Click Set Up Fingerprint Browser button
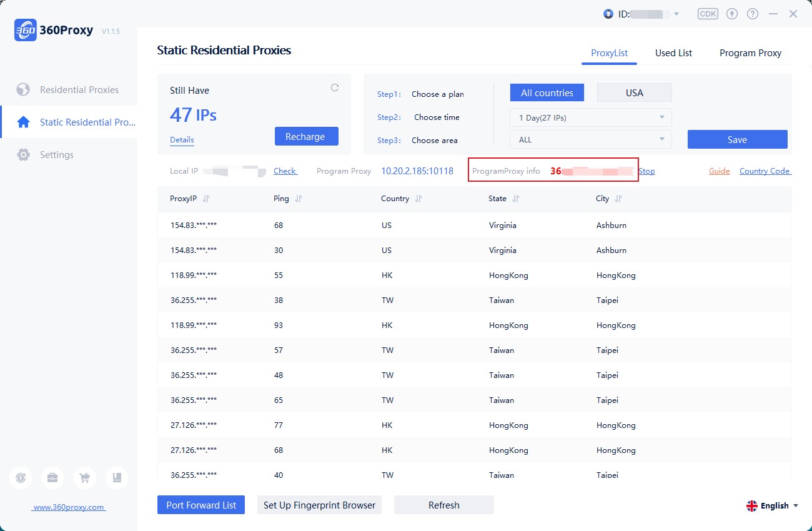The image size is (812, 531). tap(319, 505)
